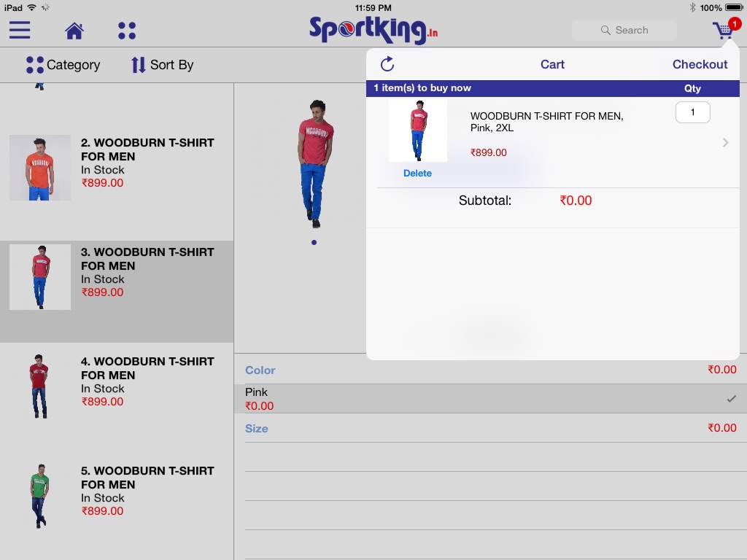Open the shopping cart icon

(723, 31)
